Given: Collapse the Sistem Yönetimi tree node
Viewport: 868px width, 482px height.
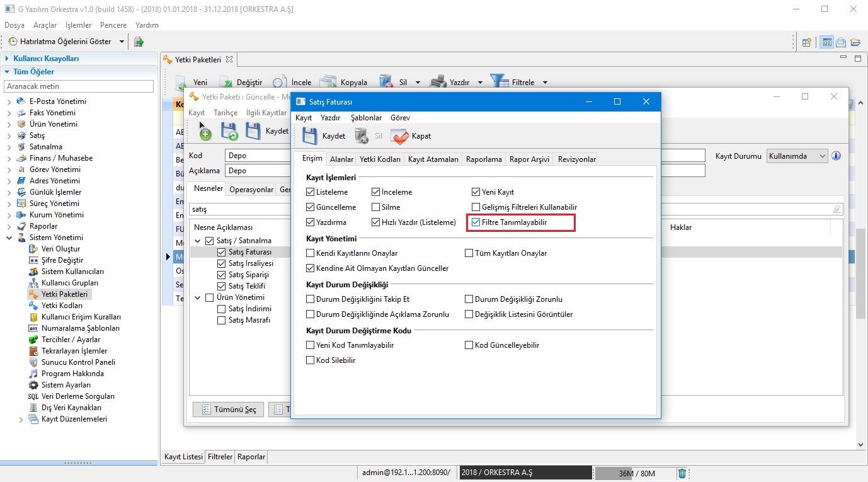Looking at the screenshot, I should pos(9,238).
